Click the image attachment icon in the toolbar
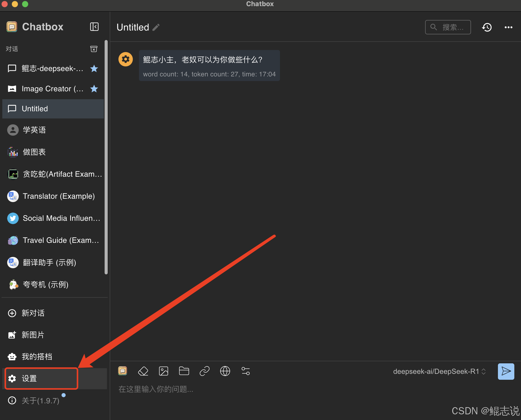Viewport: 521px width, 420px height. click(164, 371)
